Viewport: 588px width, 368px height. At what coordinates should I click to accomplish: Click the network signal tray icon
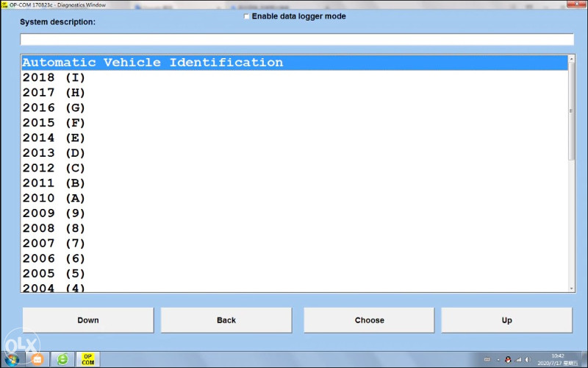click(518, 360)
